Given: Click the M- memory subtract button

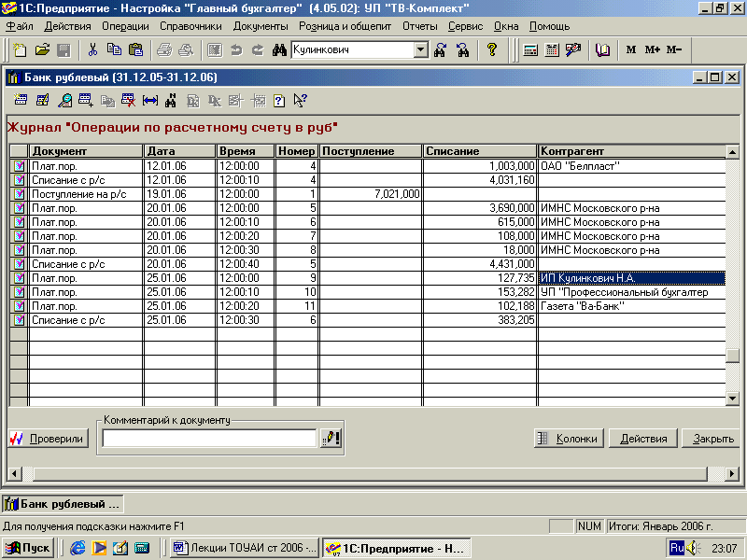Looking at the screenshot, I should [x=674, y=49].
